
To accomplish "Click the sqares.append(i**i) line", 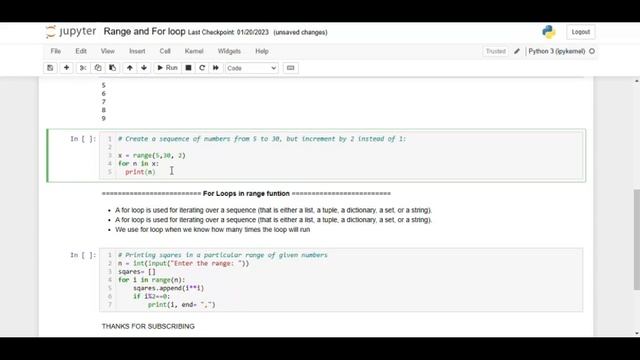I will [x=168, y=288].
